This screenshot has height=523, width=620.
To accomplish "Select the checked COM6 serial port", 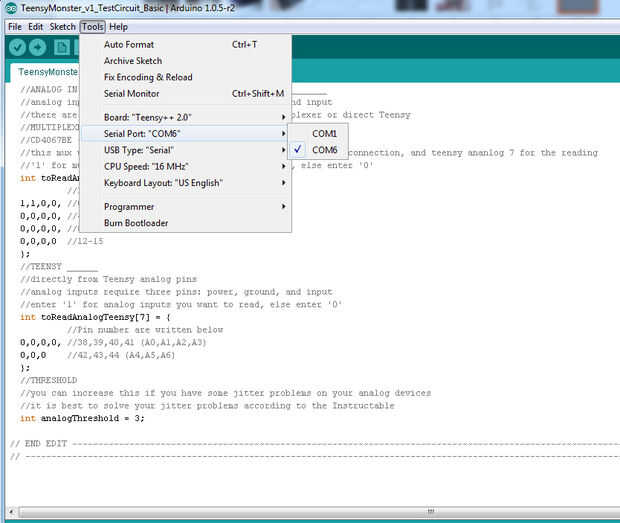I will pyautogui.click(x=318, y=150).
